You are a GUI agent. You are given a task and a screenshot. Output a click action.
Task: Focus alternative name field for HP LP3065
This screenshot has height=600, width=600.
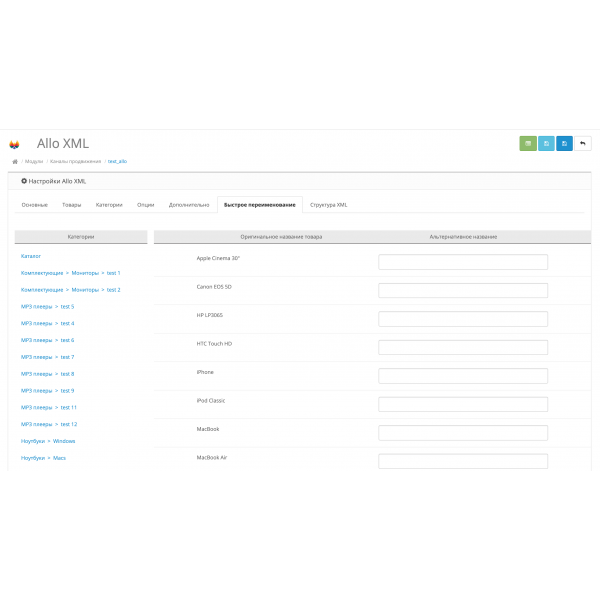pos(463,319)
